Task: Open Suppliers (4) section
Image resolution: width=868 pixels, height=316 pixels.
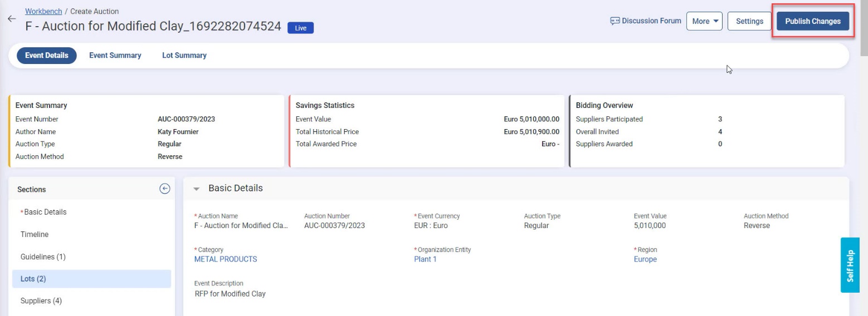Action: [x=41, y=301]
